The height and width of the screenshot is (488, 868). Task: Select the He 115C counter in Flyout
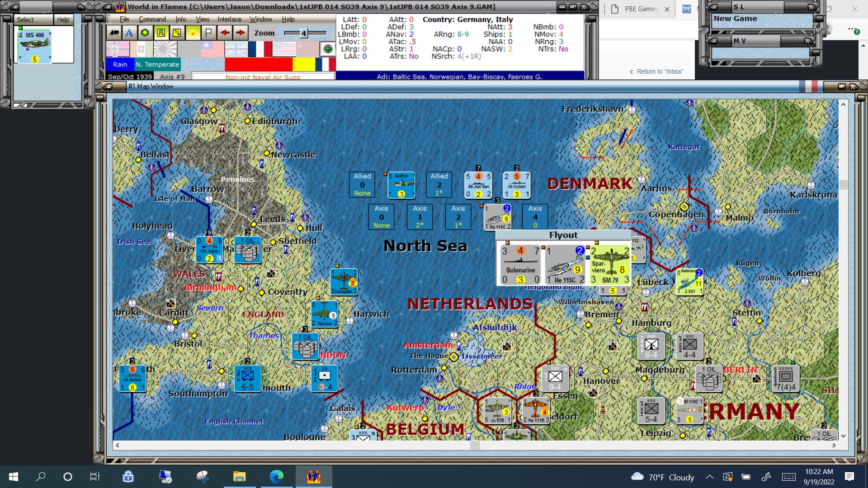click(565, 264)
